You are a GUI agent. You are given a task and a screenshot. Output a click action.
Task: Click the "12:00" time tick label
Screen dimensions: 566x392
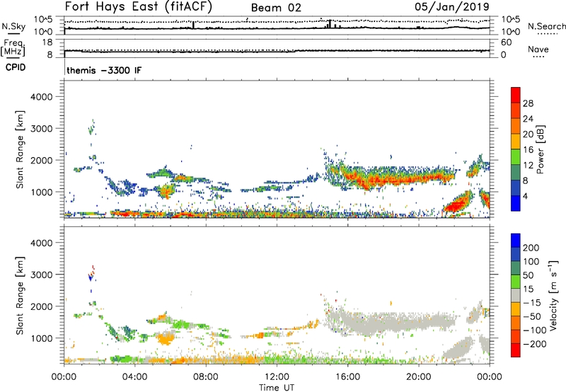277,377
